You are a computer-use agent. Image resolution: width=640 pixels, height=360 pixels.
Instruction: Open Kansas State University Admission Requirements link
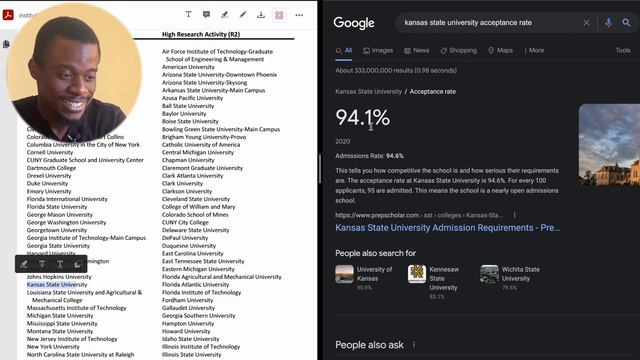click(x=447, y=228)
